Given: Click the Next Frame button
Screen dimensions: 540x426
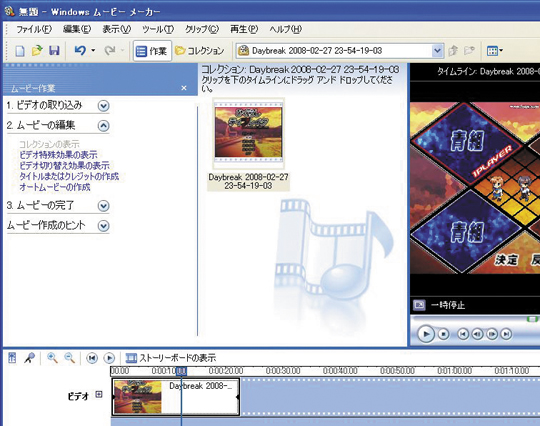Looking at the screenshot, I should (492, 334).
